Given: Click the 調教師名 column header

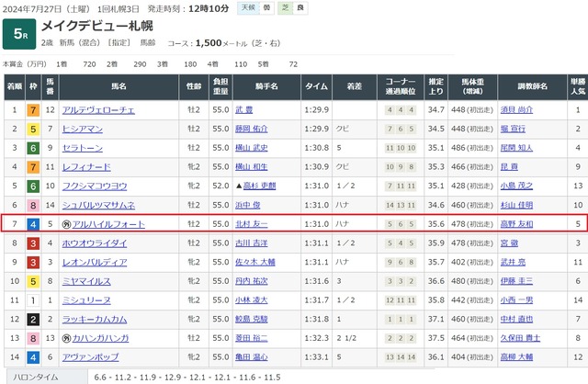Looking at the screenshot, I should pos(532,87).
